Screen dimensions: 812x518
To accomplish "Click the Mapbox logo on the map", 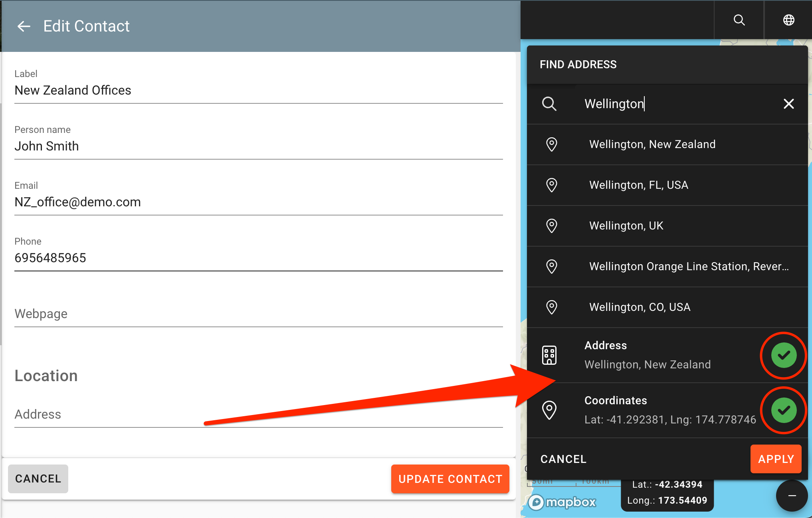I will (x=563, y=502).
